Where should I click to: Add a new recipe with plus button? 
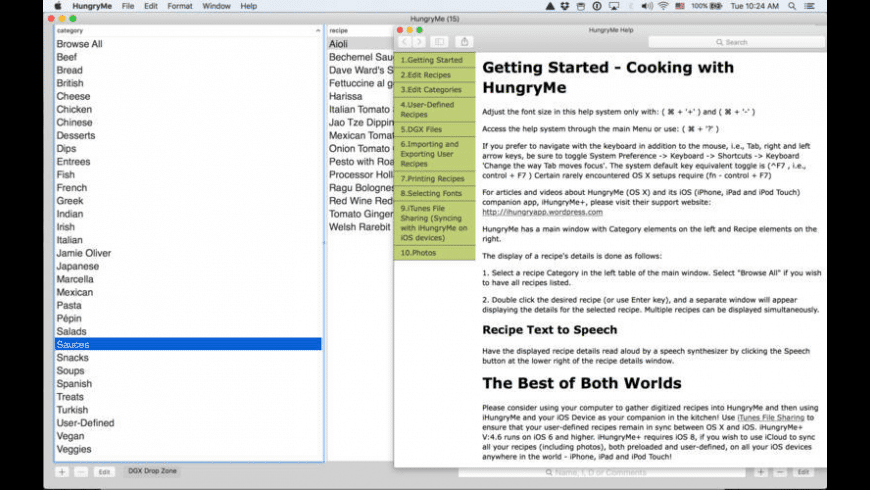(x=761, y=472)
